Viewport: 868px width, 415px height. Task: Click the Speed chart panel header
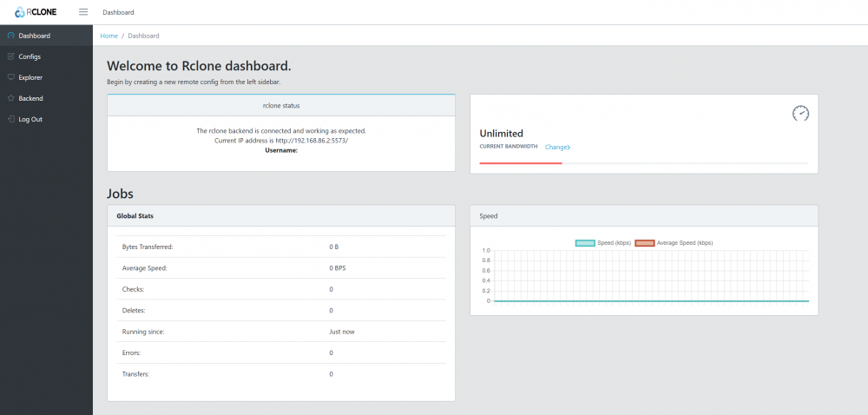tap(644, 216)
